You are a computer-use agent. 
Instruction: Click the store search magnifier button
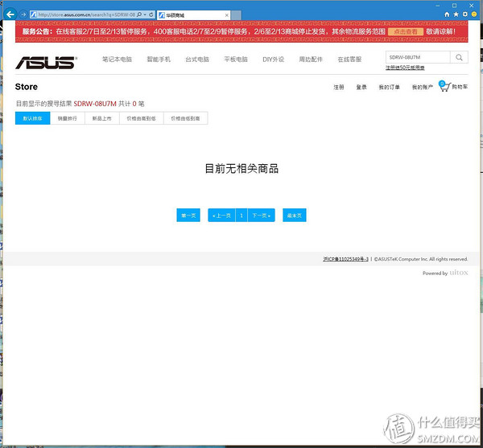click(459, 57)
